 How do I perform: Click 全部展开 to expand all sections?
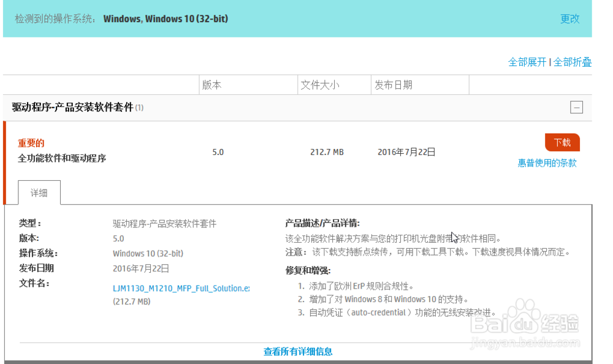pos(527,62)
